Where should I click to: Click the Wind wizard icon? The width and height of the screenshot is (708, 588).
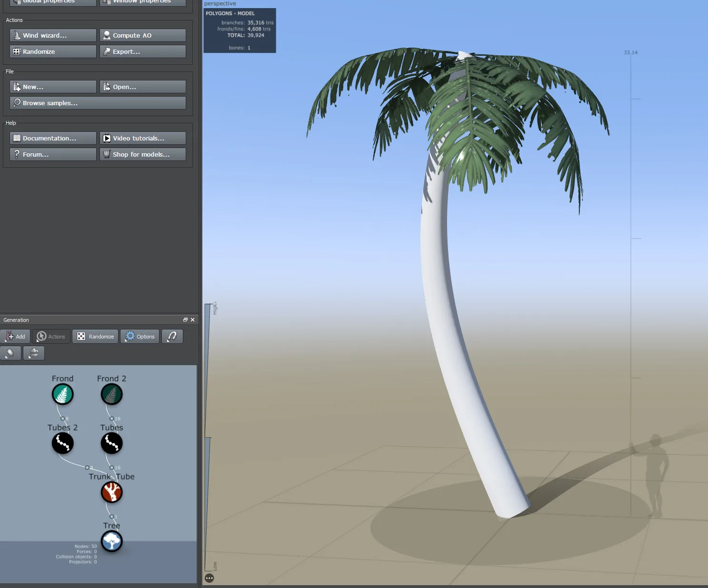[x=17, y=35]
